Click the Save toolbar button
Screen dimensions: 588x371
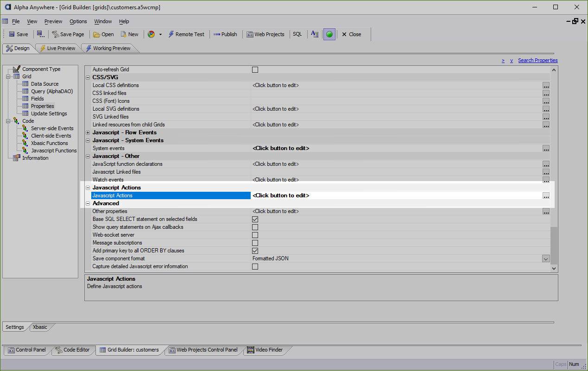pyautogui.click(x=19, y=34)
